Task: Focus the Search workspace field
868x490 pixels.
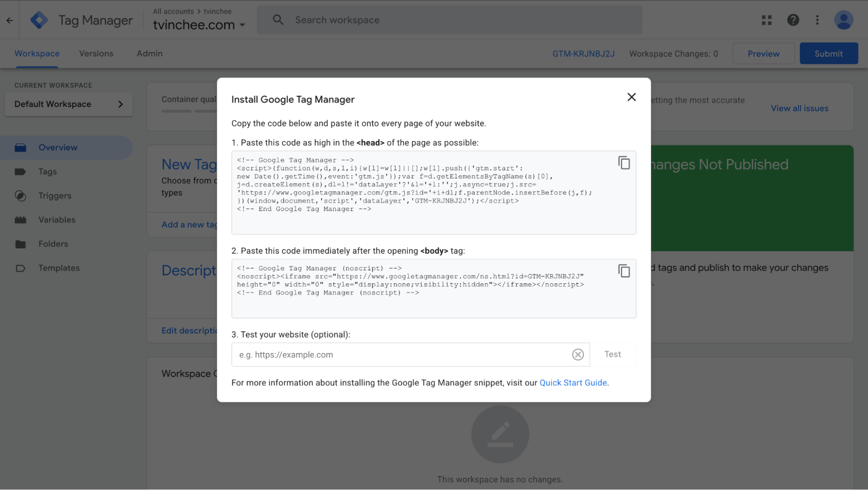Action: tap(449, 20)
